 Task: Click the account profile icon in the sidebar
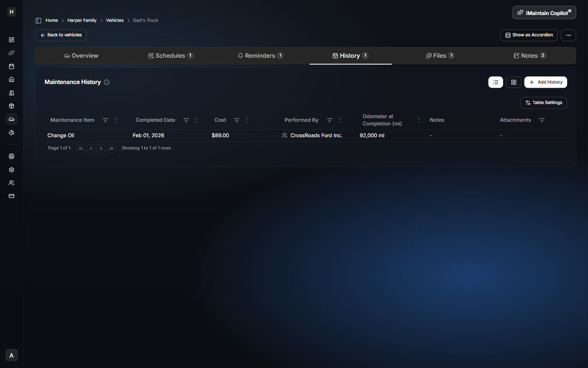tap(11, 156)
